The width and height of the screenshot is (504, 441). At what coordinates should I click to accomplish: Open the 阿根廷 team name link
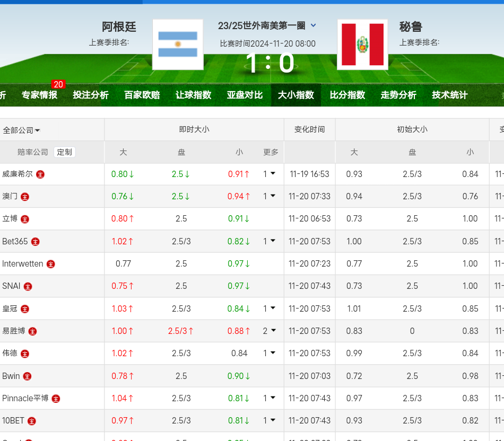[119, 27]
